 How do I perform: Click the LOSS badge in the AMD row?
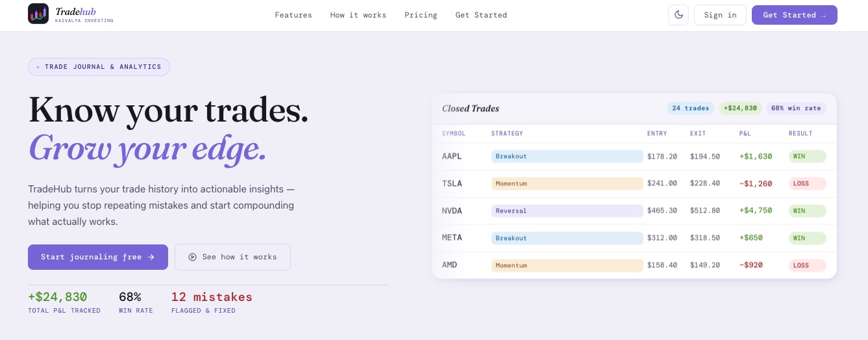(x=808, y=265)
